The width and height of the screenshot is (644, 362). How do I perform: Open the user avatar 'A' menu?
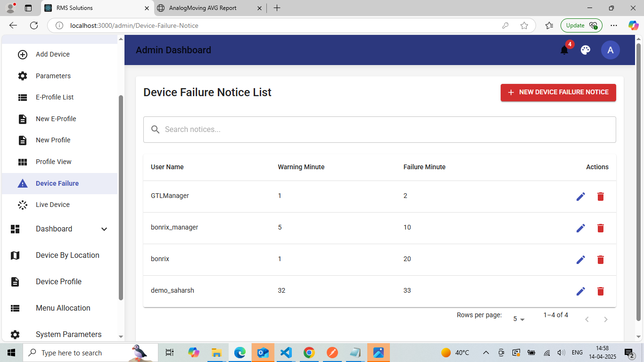pos(611,50)
